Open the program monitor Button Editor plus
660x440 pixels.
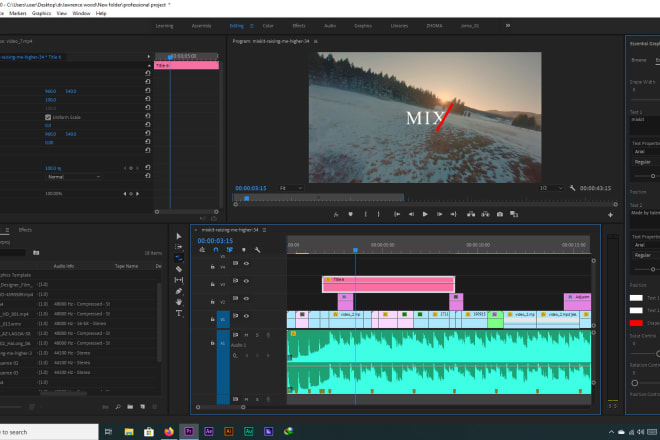pyautogui.click(x=610, y=215)
